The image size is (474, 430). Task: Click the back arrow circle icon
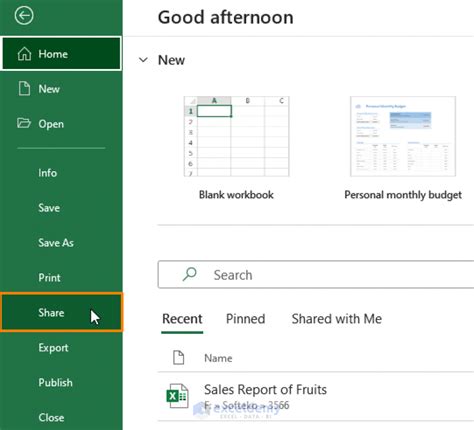(24, 16)
